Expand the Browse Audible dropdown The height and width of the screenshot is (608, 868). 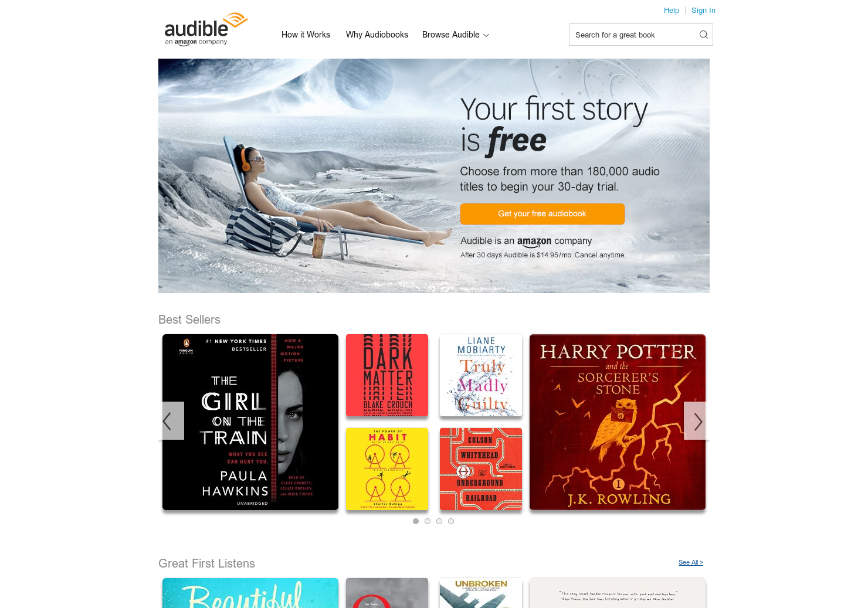(x=456, y=35)
